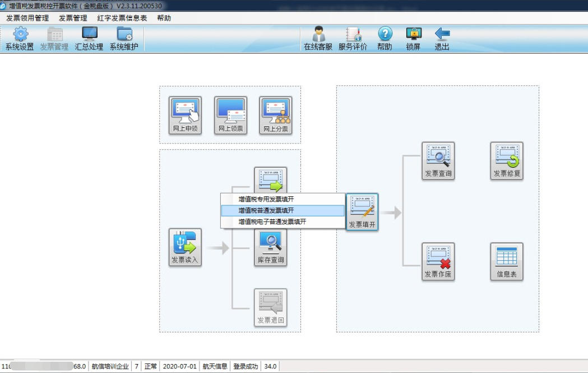Click status bar date 2020-07-01
Screen dimensions: 588x373
tap(179, 366)
